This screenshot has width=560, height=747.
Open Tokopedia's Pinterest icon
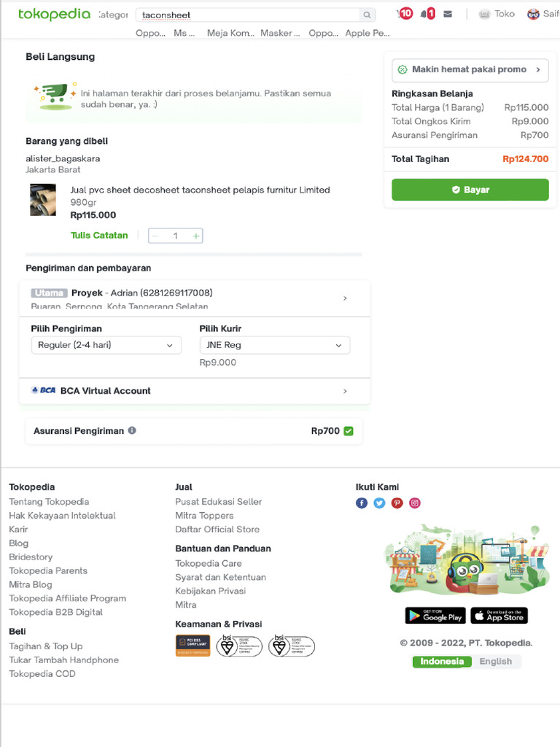click(x=397, y=503)
